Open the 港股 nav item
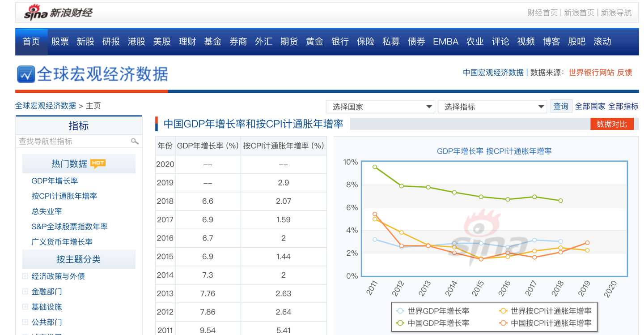Viewport: 644px width, 335px height. pos(136,42)
